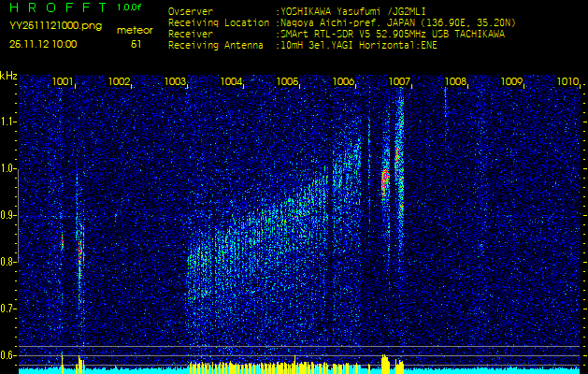Select the 1006 time marker

(343, 81)
